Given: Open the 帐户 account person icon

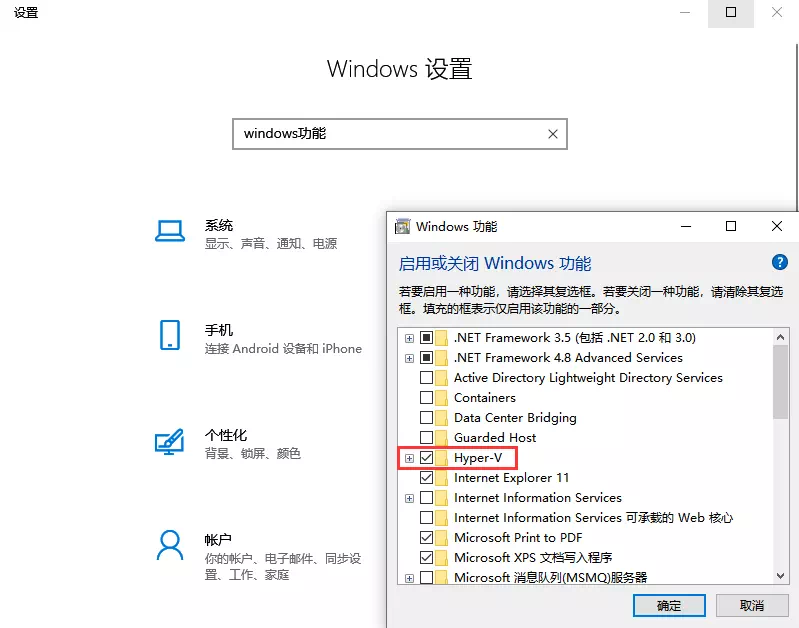Looking at the screenshot, I should pyautogui.click(x=170, y=545).
